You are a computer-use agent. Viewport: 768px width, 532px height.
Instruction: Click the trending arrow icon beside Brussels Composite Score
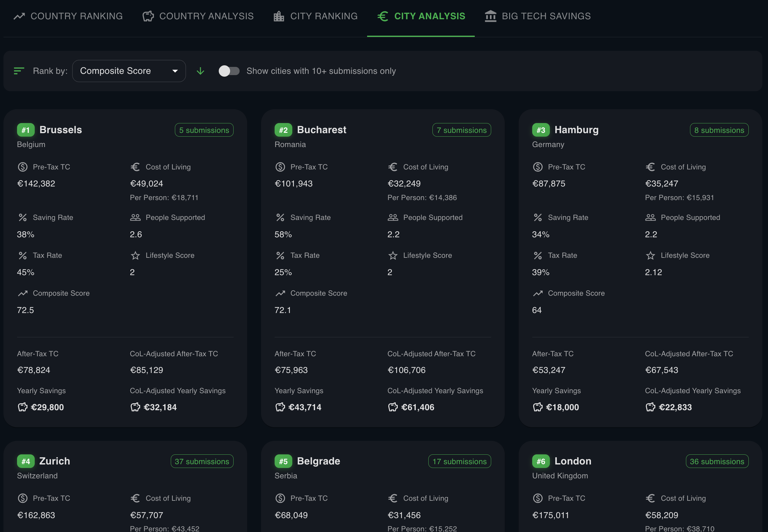[23, 293]
